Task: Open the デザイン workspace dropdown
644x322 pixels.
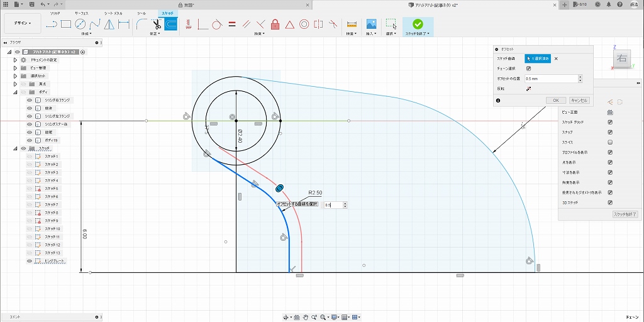Action: pyautogui.click(x=23, y=24)
